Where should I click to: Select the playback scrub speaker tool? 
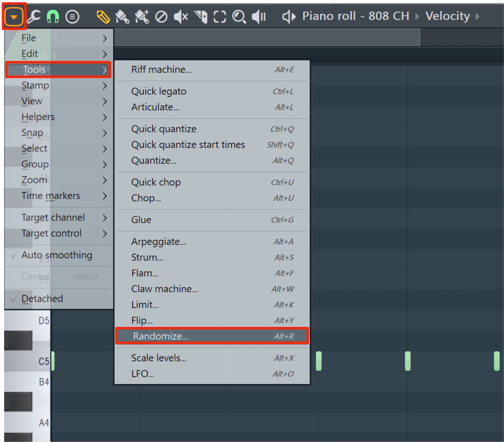coord(259,17)
